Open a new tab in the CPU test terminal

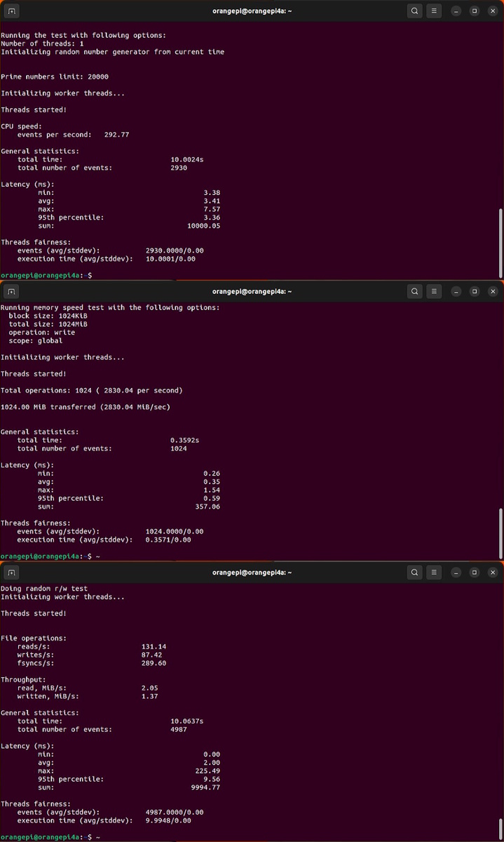click(x=11, y=11)
